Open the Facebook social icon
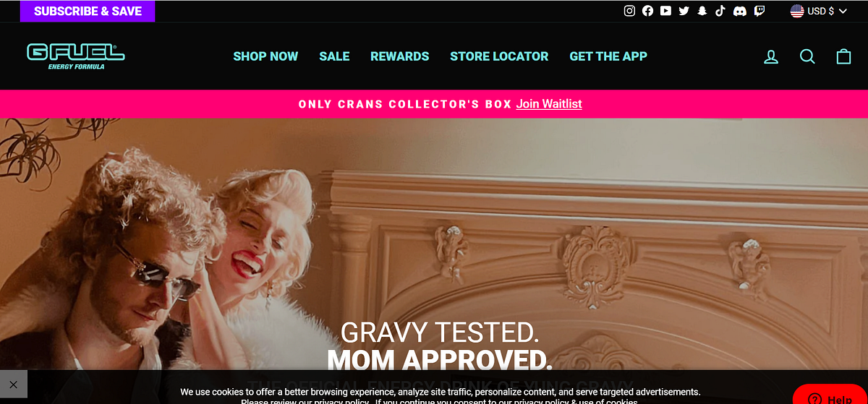 [x=647, y=11]
